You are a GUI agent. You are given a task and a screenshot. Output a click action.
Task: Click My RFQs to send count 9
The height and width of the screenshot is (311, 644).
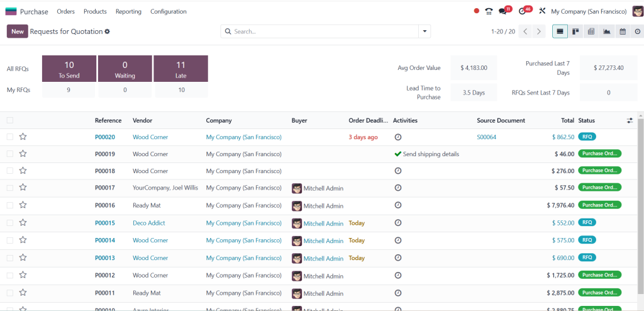click(69, 89)
